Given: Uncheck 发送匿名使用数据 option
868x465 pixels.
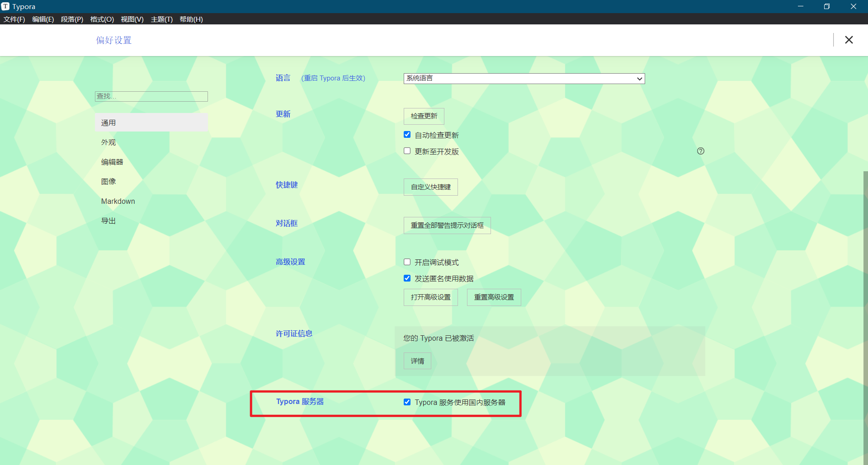Looking at the screenshot, I should pyautogui.click(x=407, y=278).
